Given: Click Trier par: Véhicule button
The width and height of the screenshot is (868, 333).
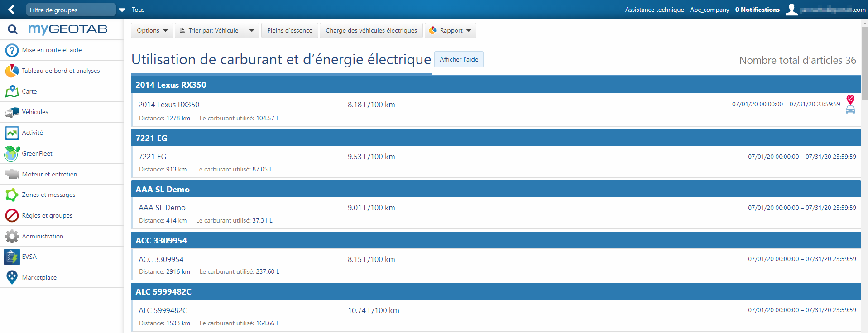Looking at the screenshot, I should tap(209, 30).
